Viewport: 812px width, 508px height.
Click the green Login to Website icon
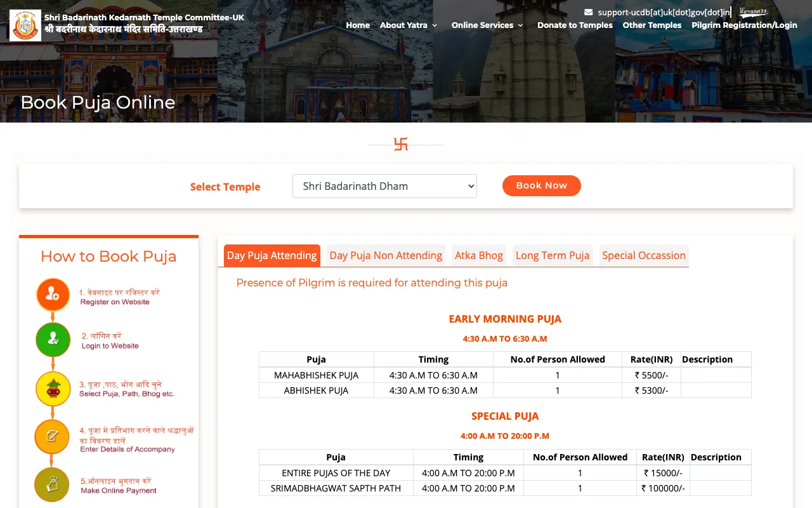[x=53, y=339]
